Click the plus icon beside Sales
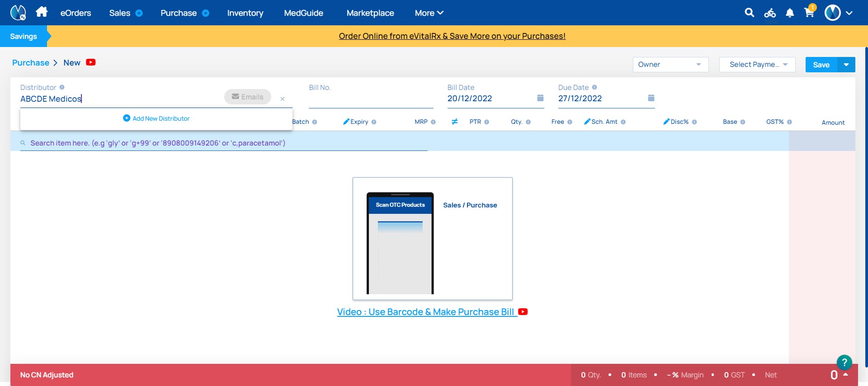The width and height of the screenshot is (868, 386). coord(139,13)
